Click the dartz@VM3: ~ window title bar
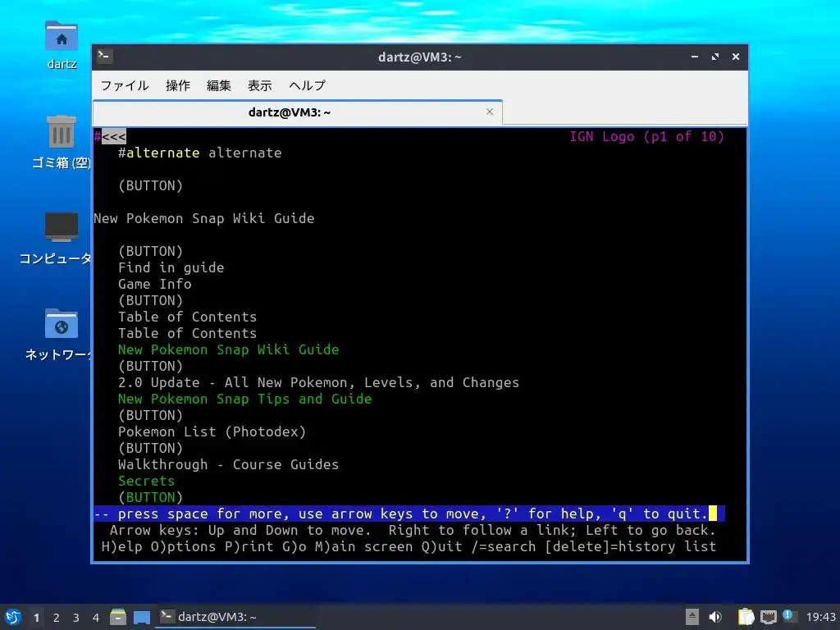The height and width of the screenshot is (630, 840). 419,57
